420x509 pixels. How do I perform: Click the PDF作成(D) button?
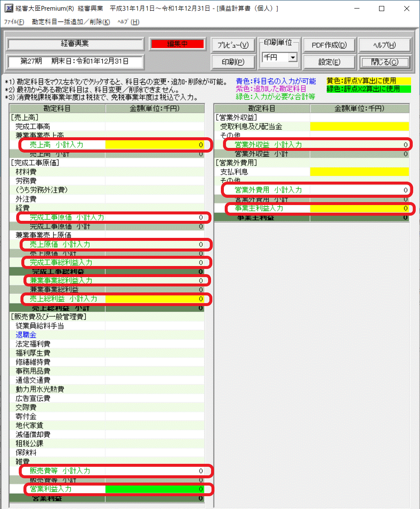coord(329,45)
